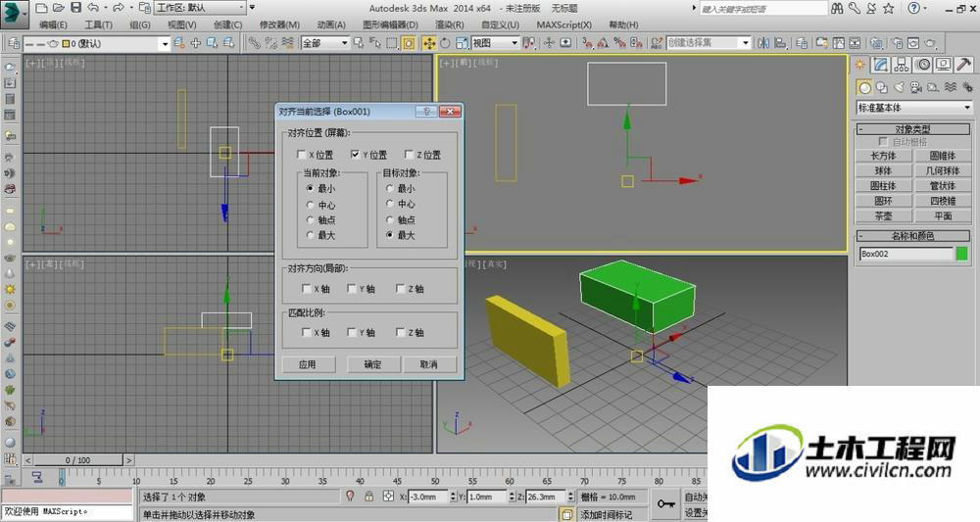Viewport: 980px width, 522px height.
Task: Check X 轴 under 对齐方向(局部)
Action: (306, 289)
